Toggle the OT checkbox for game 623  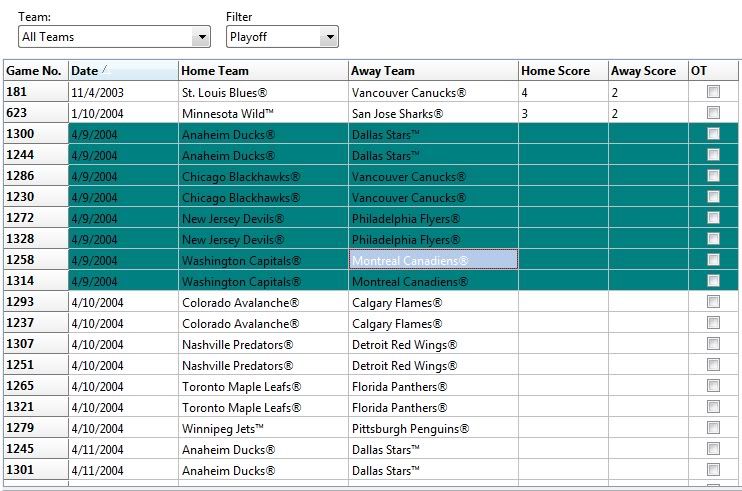tap(714, 113)
